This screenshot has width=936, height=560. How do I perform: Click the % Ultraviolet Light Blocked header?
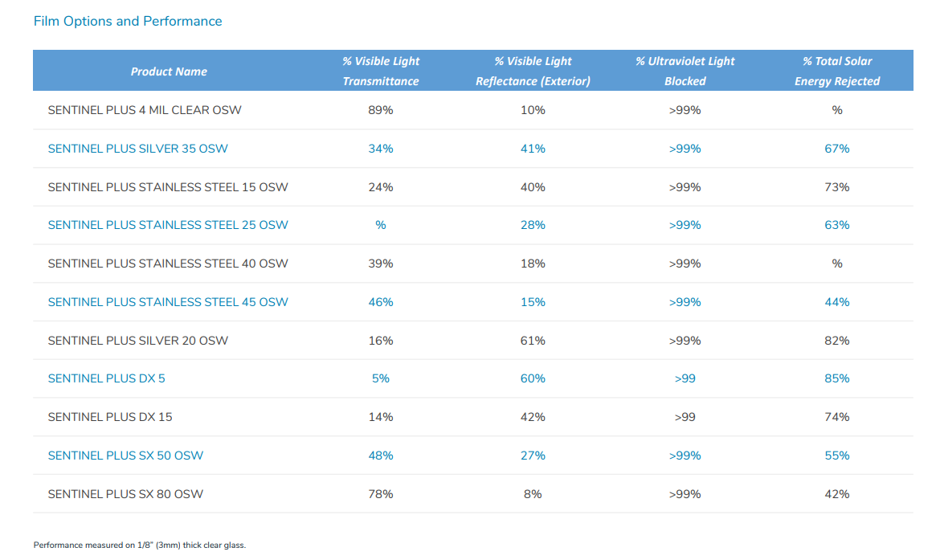[x=685, y=71]
